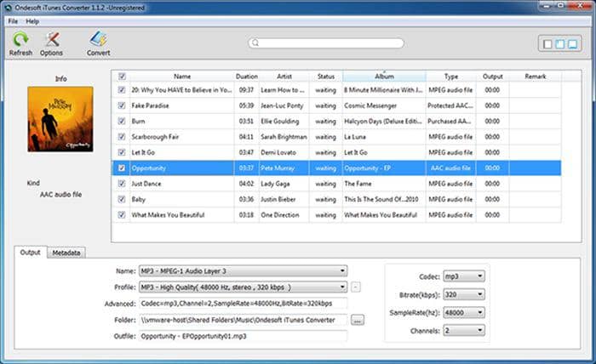596x364 pixels.
Task: Click the Refresh toolbar icon
Action: coord(20,39)
